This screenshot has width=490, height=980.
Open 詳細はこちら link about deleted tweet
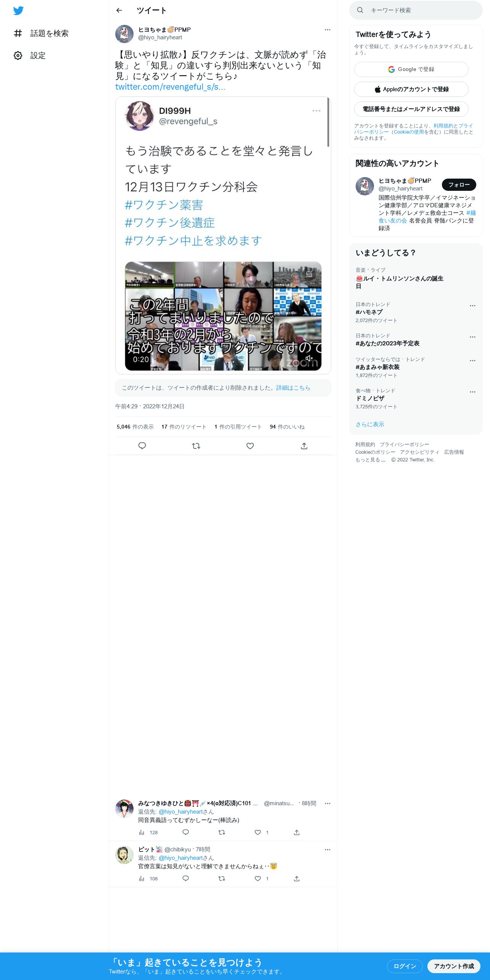tap(293, 388)
